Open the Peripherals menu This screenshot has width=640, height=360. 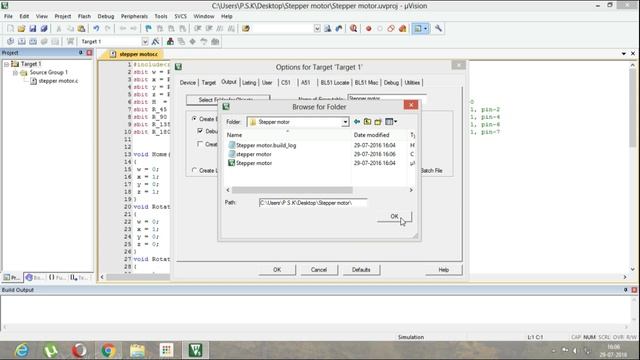134,16
